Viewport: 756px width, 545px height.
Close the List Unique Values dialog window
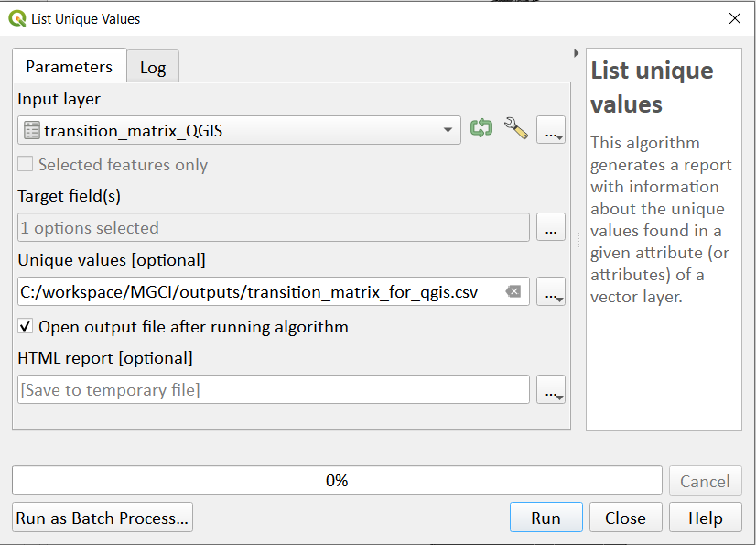[x=735, y=19]
